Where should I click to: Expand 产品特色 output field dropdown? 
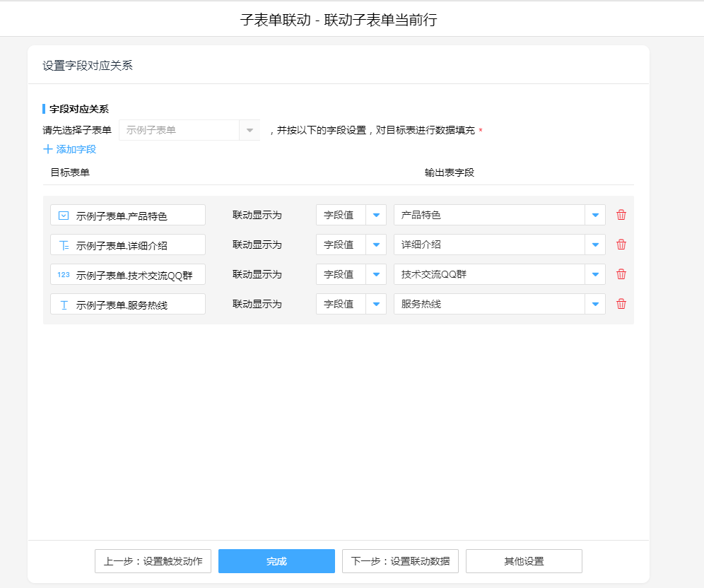coord(595,215)
